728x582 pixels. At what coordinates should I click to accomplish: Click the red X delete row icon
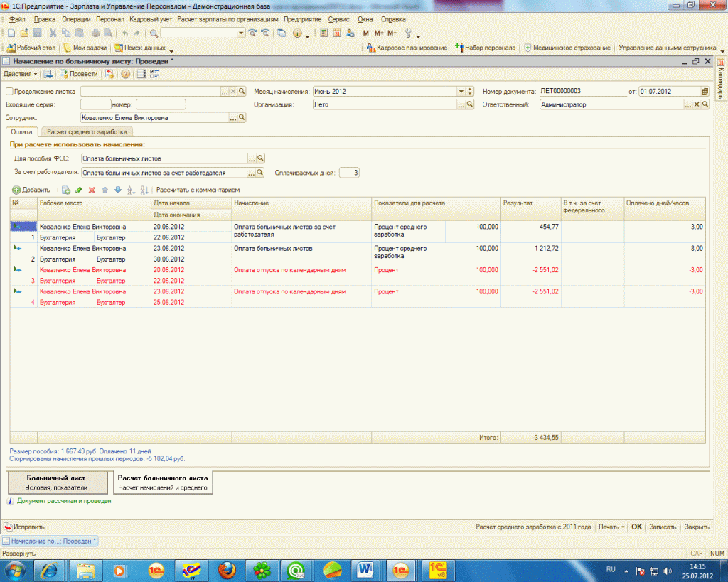91,190
